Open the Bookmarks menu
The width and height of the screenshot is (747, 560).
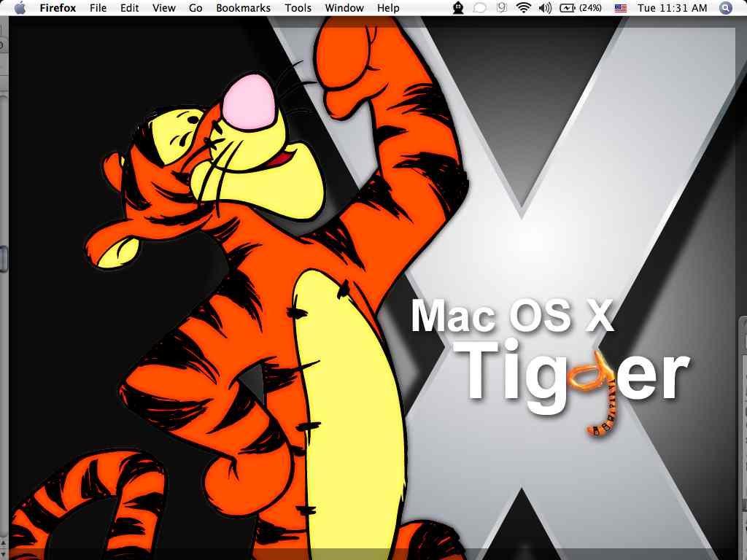point(243,8)
